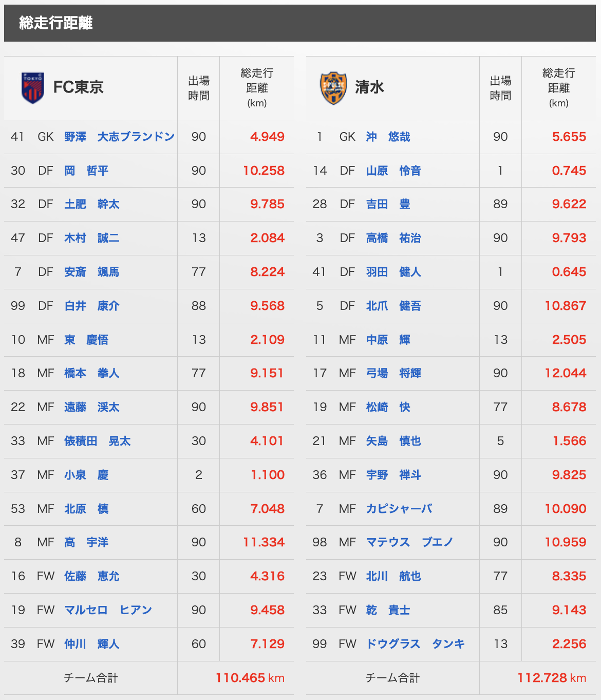
Task: Open profile of 安斎 颯馬
Action: 91,272
